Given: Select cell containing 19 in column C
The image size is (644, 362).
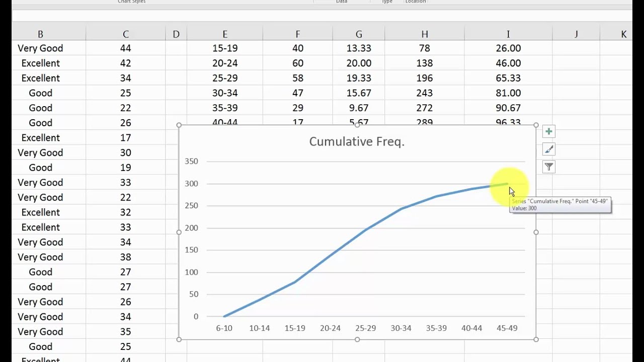Looking at the screenshot, I should (x=126, y=168).
